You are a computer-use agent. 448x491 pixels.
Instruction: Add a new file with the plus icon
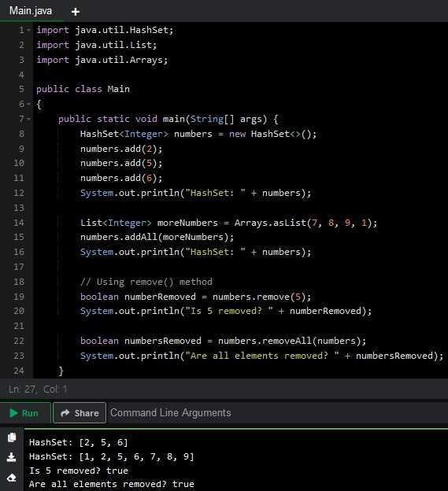click(x=75, y=12)
